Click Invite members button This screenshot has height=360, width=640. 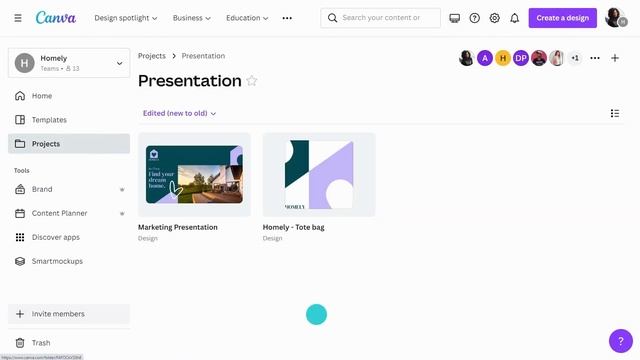69,314
